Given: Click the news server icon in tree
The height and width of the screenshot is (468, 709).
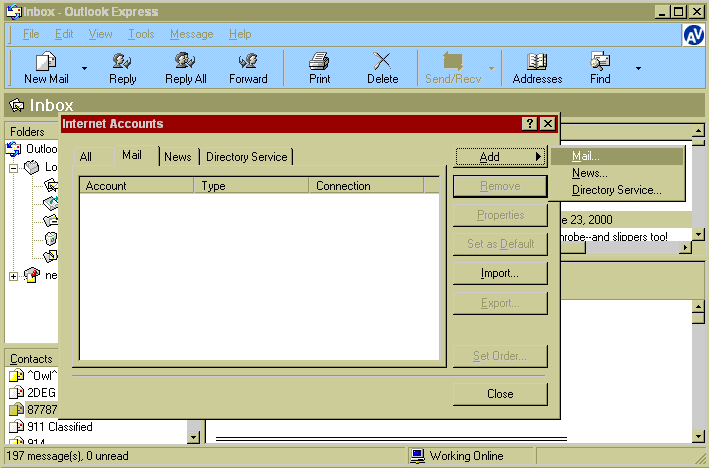Looking at the screenshot, I should 32,275.
